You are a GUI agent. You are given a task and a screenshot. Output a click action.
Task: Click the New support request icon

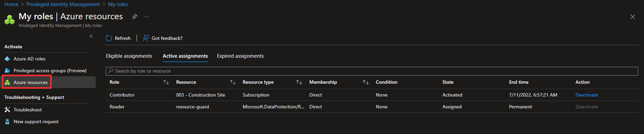[x=7, y=122]
